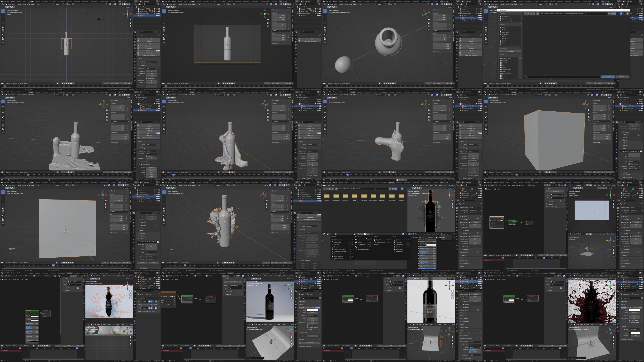Image resolution: width=644 pixels, height=362 pixels.
Task: Click the Save As button
Action: point(608,77)
